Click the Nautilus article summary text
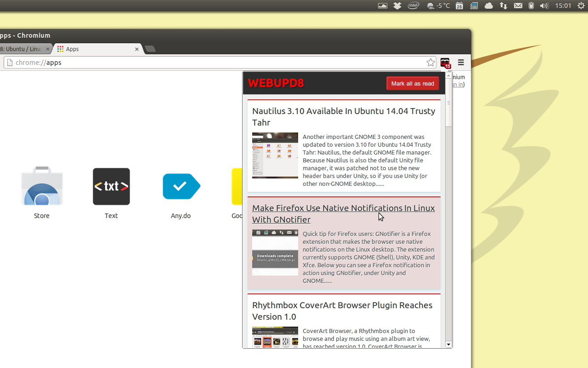588x368 pixels. tap(367, 160)
